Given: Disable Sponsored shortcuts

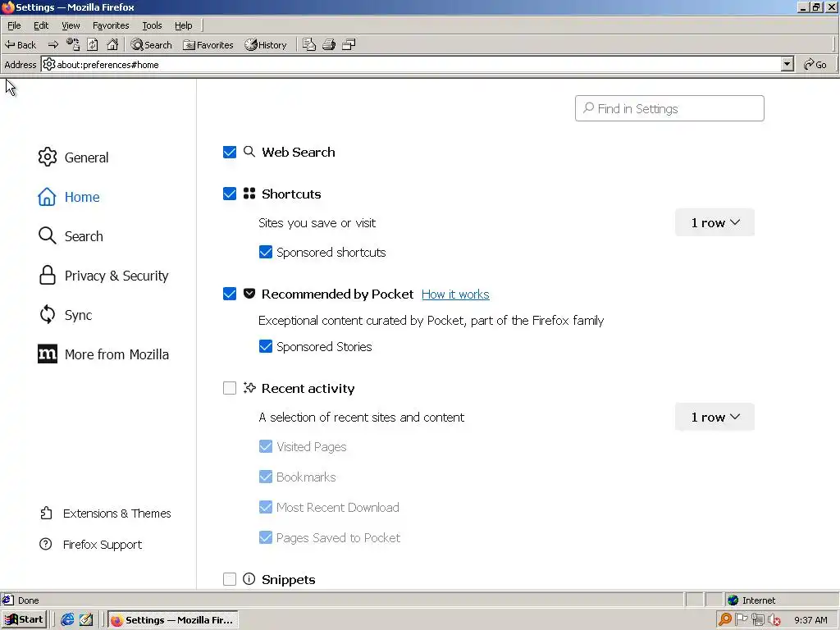Looking at the screenshot, I should coord(266,253).
